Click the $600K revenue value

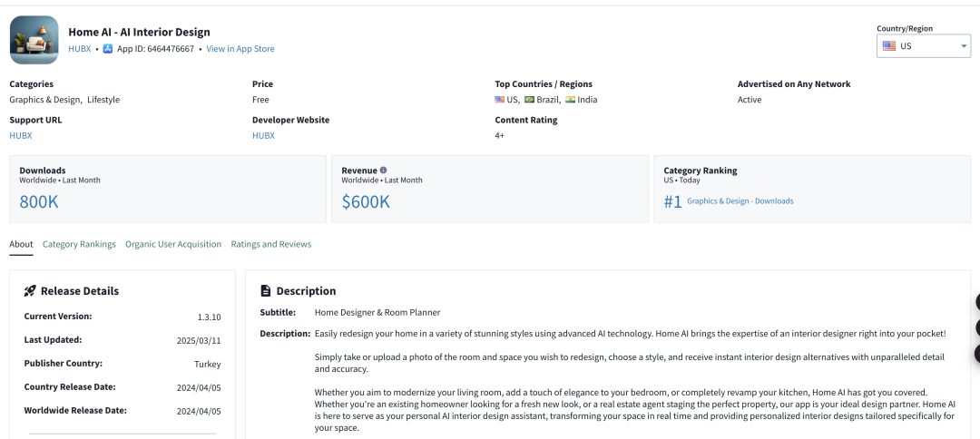366,201
